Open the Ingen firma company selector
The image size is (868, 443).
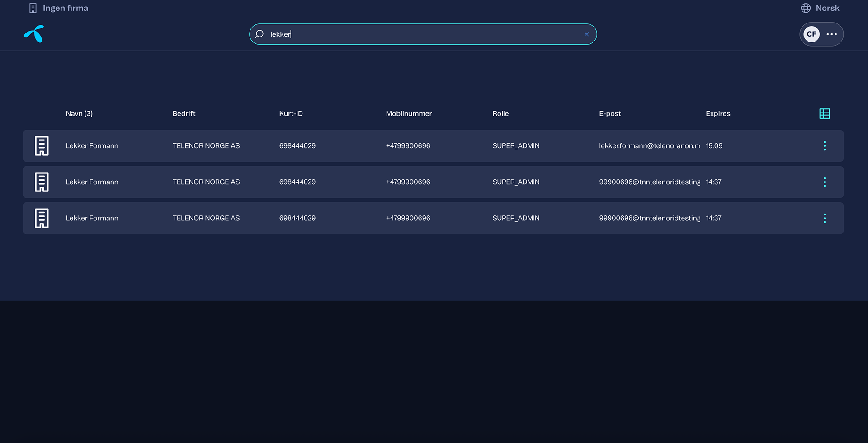[59, 8]
